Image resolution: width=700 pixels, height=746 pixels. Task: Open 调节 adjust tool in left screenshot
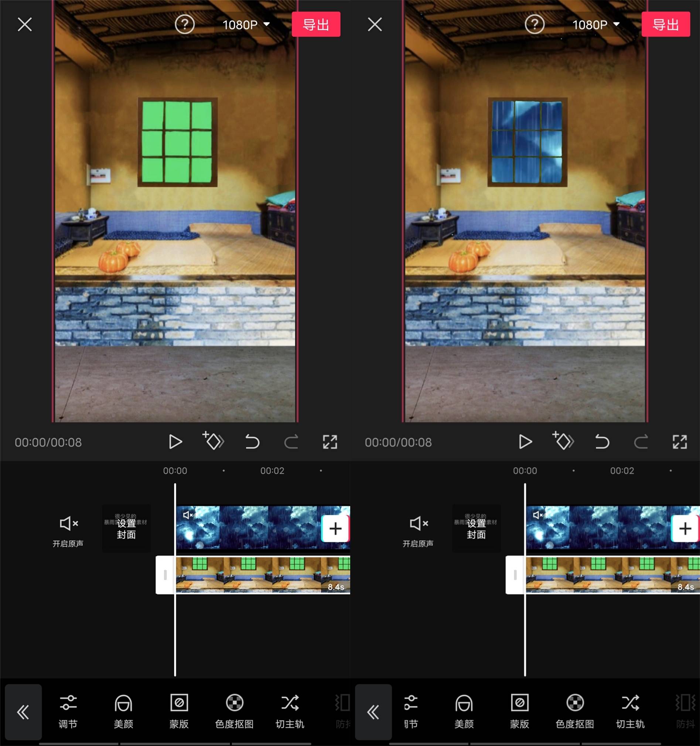pos(68,712)
